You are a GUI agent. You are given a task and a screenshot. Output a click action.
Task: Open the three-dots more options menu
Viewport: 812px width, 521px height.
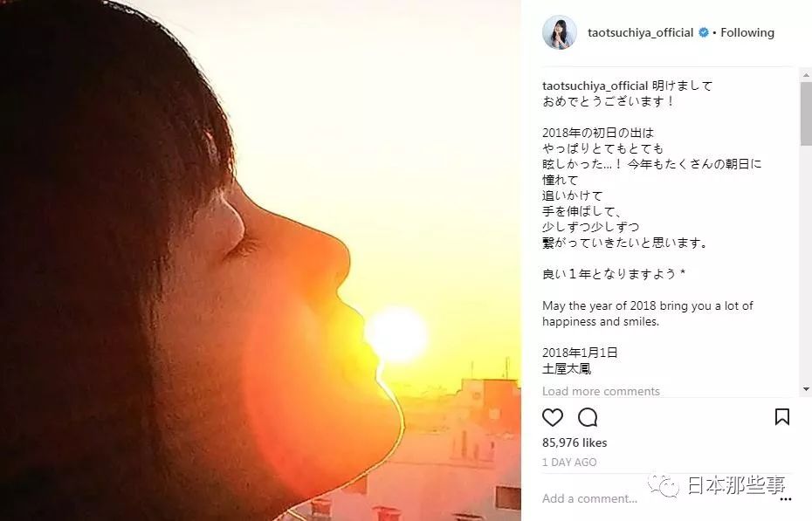point(786,499)
